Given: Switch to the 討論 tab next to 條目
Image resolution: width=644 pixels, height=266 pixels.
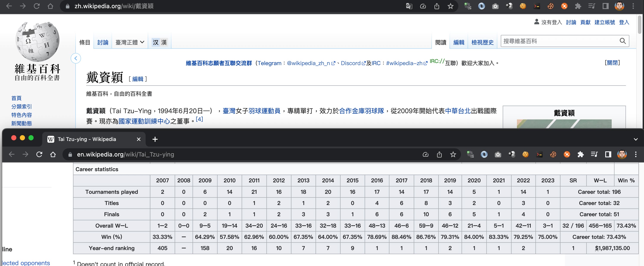Looking at the screenshot, I should [x=103, y=42].
